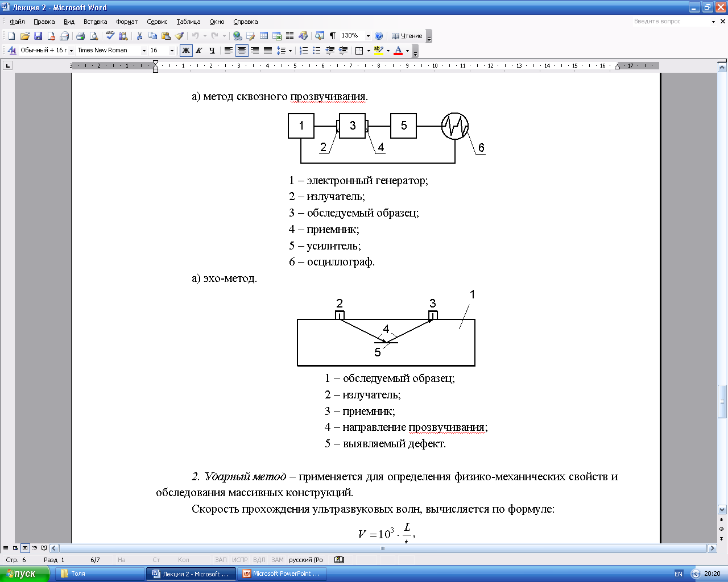Open the Толя folder taskbar button
The height and width of the screenshot is (582, 728).
click(100, 573)
